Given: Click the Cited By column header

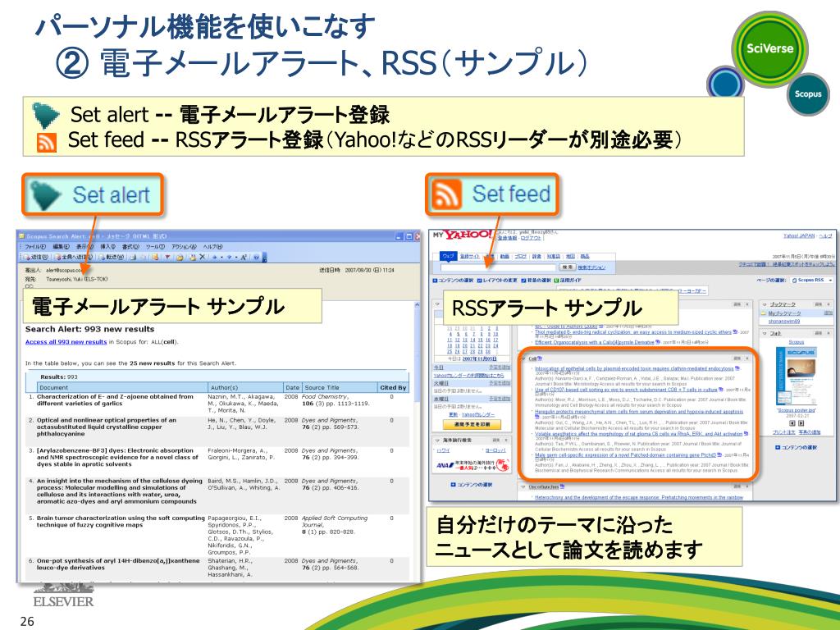Looking at the screenshot, I should click(x=393, y=387).
